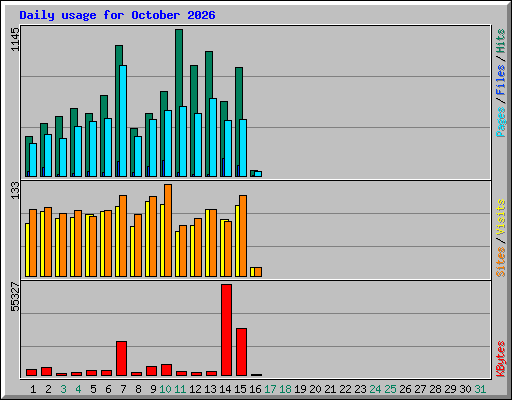The image size is (512, 400).
Task: Click the red KBytes bar for day 15
Action: tap(241, 352)
